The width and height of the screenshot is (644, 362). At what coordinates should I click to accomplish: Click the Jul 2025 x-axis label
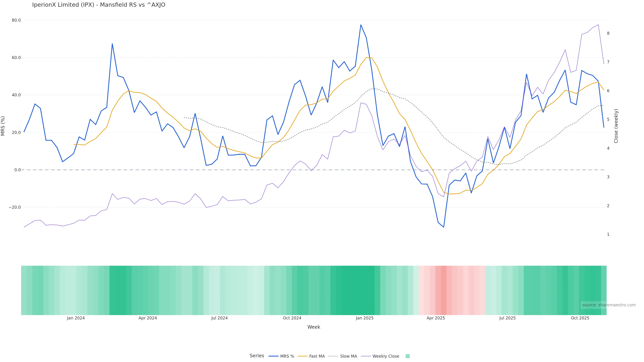[x=507, y=318]
